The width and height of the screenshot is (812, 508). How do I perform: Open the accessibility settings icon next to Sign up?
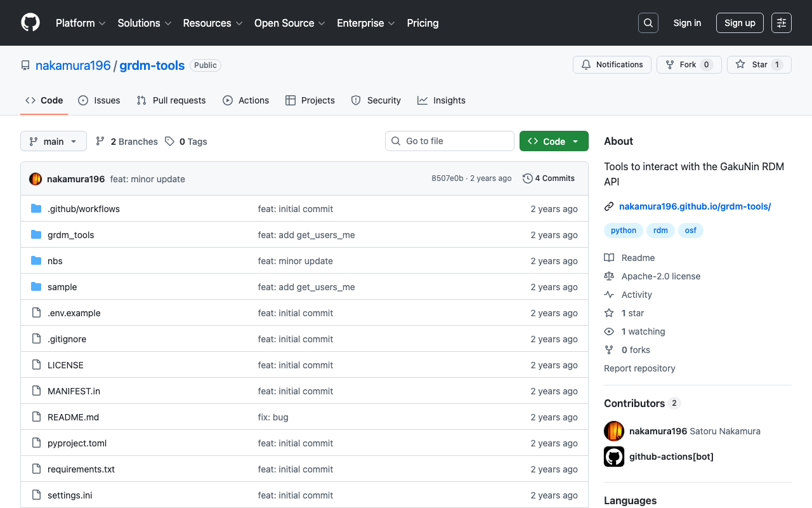[781, 23]
